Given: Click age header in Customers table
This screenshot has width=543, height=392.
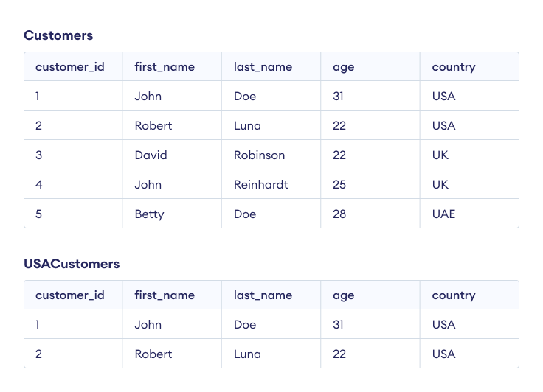Looking at the screenshot, I should pos(344,67).
